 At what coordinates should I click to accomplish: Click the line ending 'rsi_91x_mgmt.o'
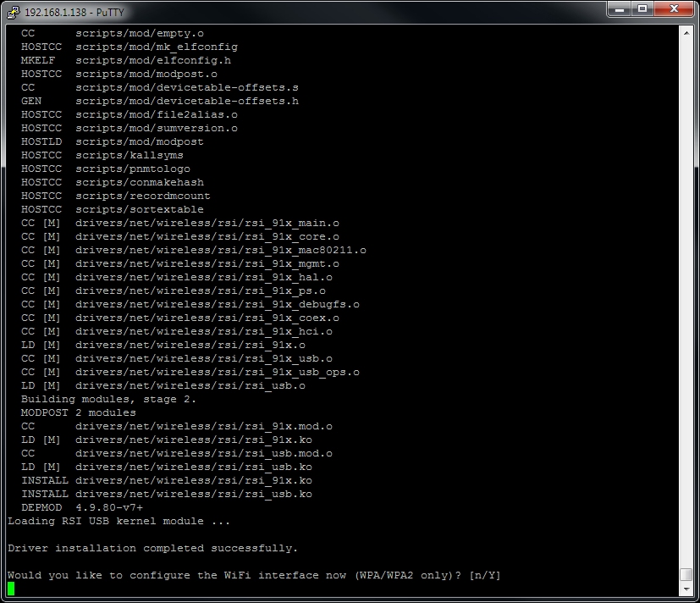click(x=180, y=263)
